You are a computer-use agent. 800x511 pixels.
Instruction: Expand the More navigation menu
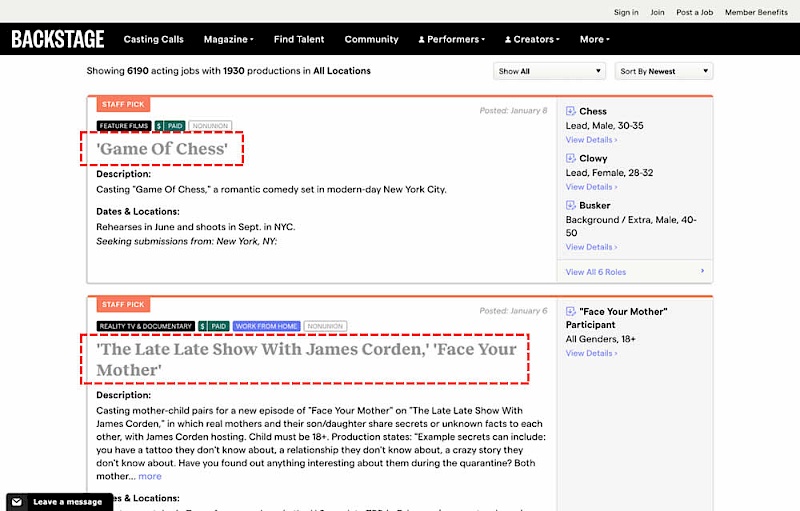point(594,39)
